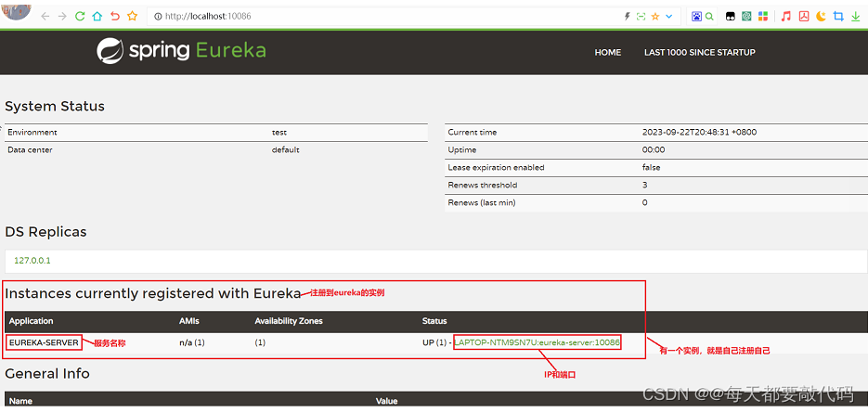This screenshot has height=412, width=868.
Task: Click the green scan icon in address bar
Action: 641,17
